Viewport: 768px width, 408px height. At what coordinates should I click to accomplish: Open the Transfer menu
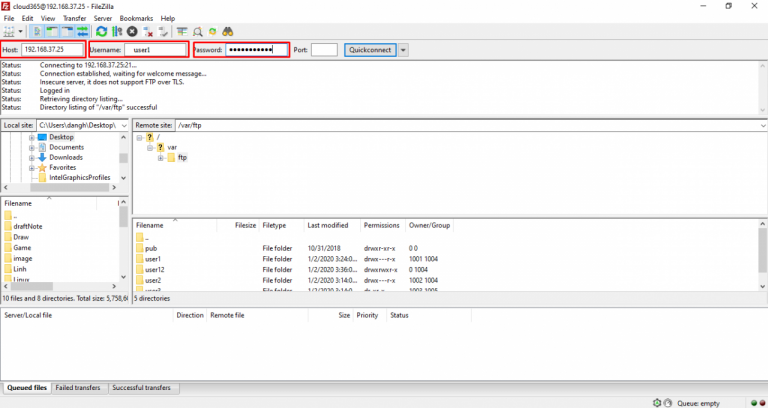[74, 18]
